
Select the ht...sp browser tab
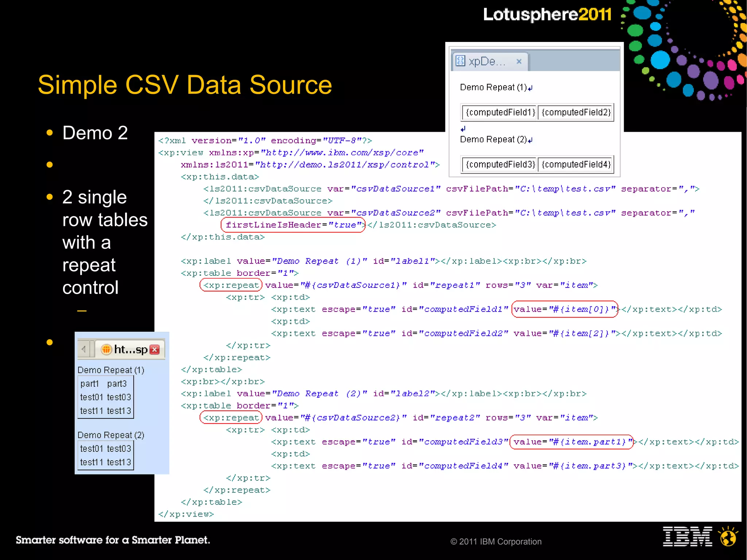130,349
